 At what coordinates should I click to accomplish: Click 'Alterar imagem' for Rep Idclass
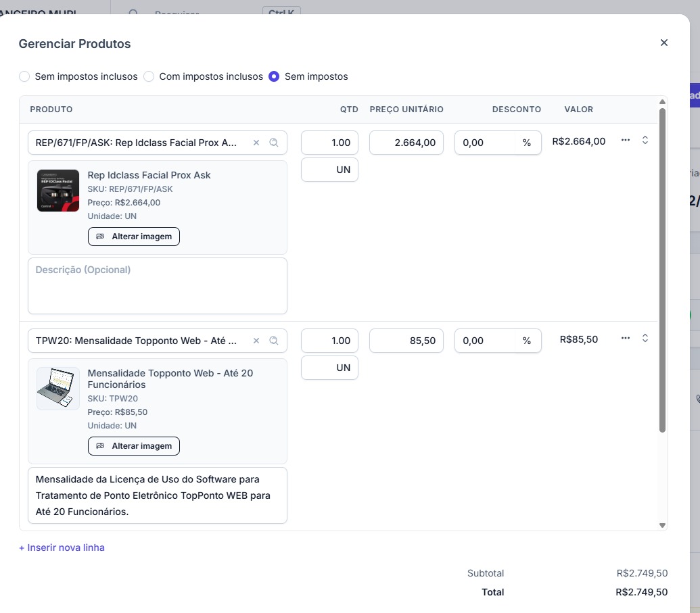point(134,237)
